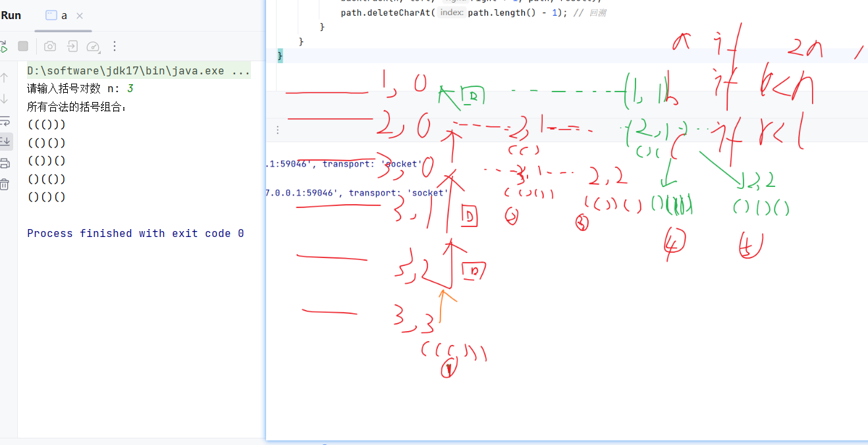868x445 pixels.
Task: Open the profiler gauge icon
Action: tap(93, 46)
